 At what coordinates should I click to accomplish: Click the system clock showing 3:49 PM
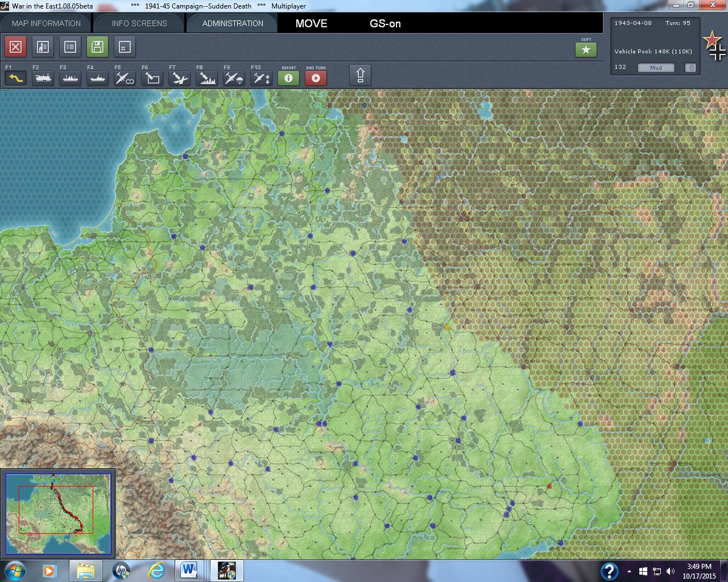pyautogui.click(x=699, y=567)
